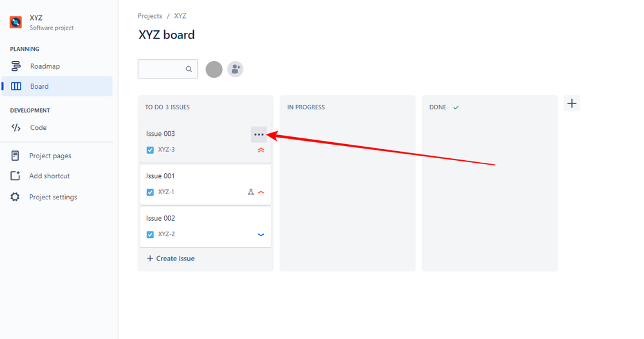
Task: Click the child issues icon on XYZ-1
Action: coord(251,192)
